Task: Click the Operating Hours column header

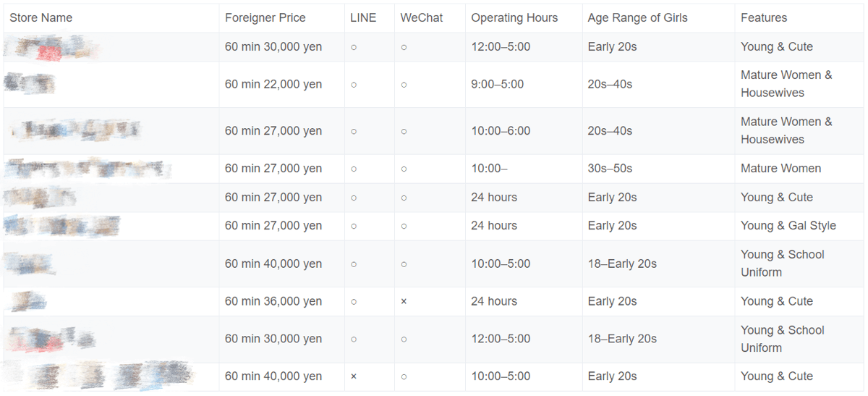Action: (x=514, y=17)
